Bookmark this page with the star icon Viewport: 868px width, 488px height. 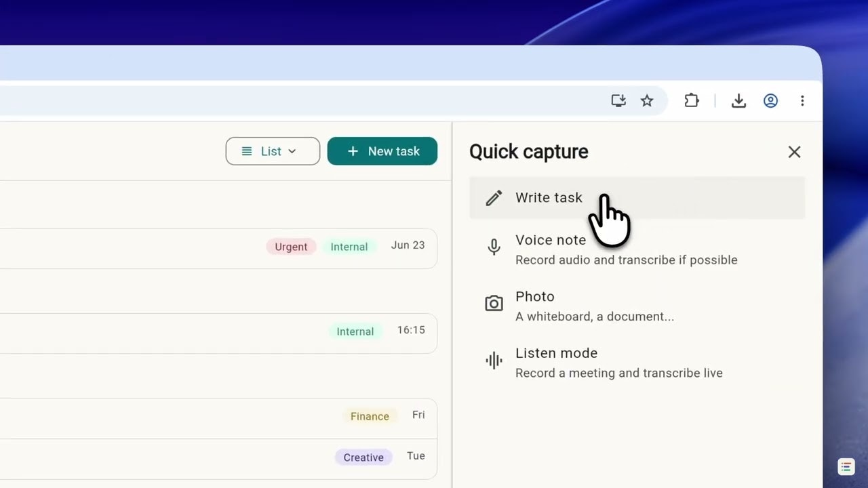[647, 101]
